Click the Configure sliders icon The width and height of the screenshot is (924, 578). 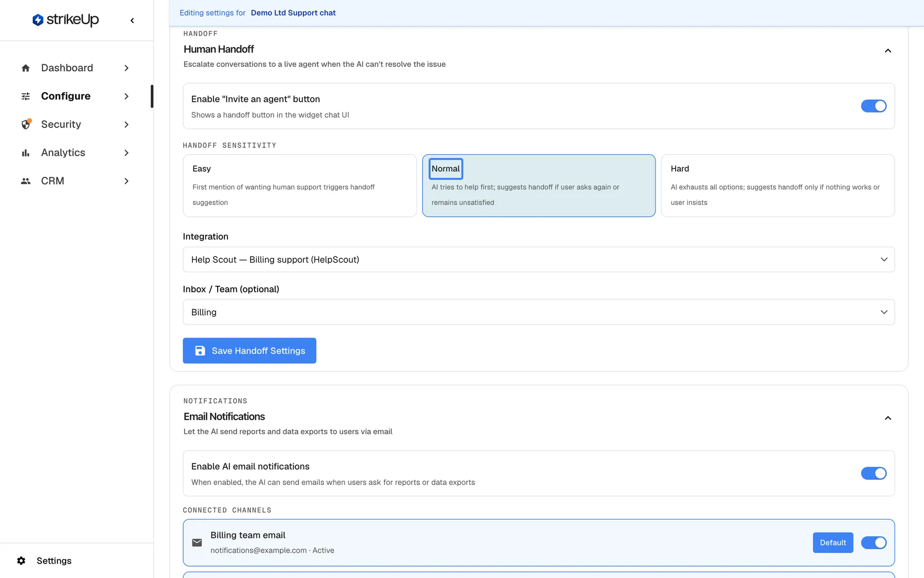point(26,96)
